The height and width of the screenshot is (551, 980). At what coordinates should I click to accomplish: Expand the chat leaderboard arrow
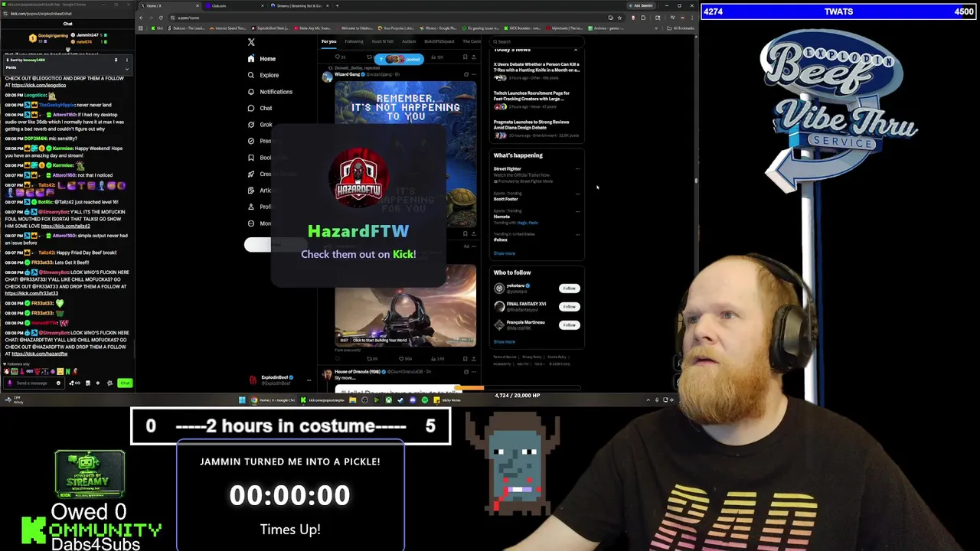click(67, 50)
